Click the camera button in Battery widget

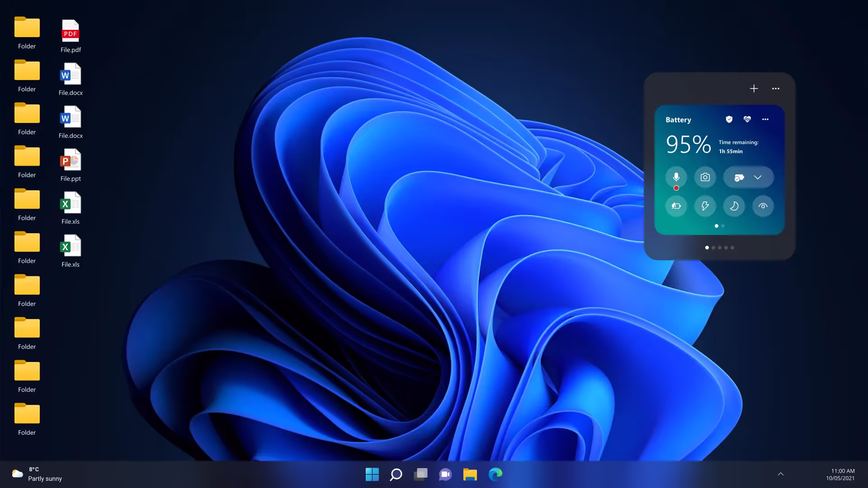point(705,177)
